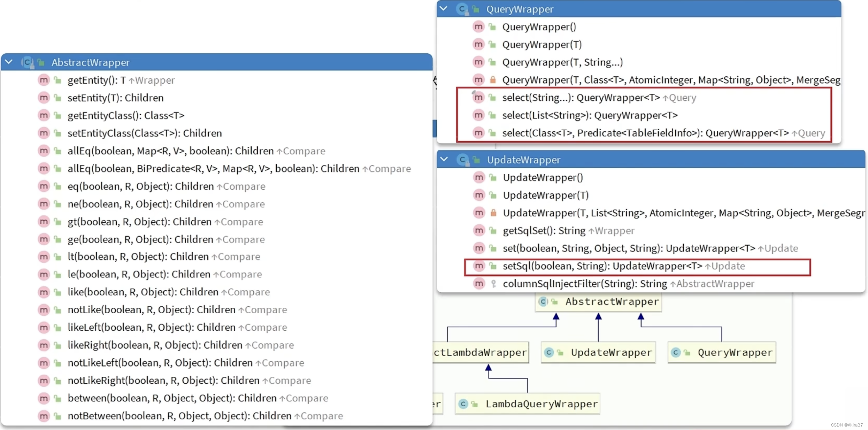Click protected key icon beside columnSqlInjectFilter
Image resolution: width=868 pixels, height=430 pixels.
(x=493, y=284)
